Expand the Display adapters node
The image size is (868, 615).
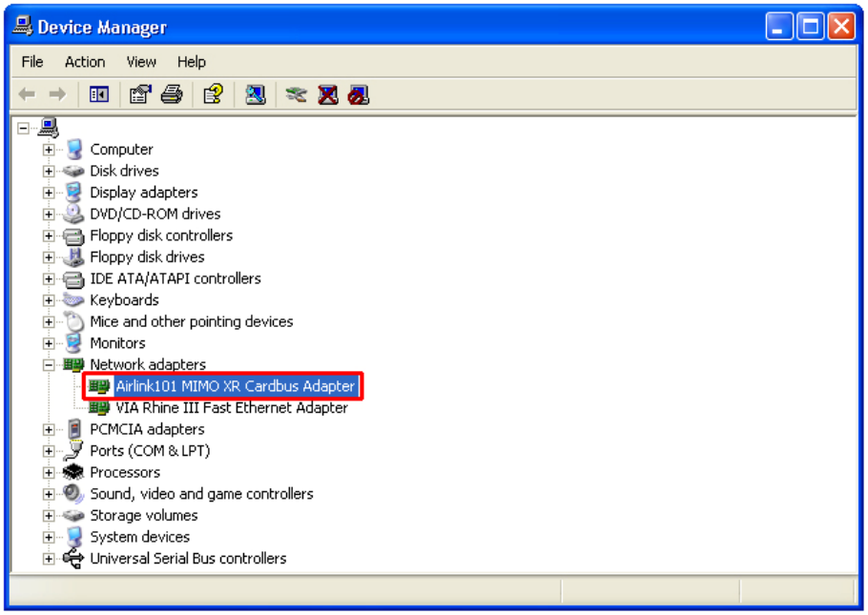coord(49,194)
